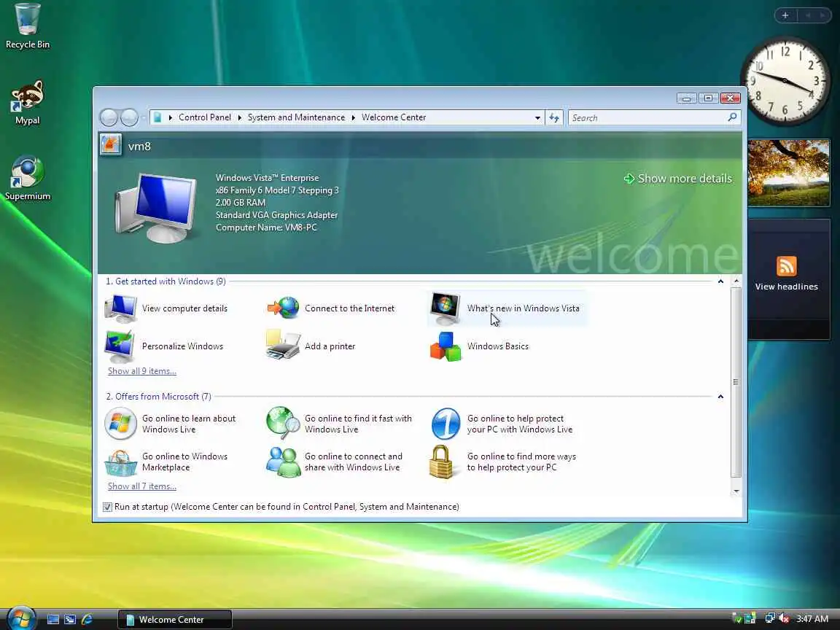
Task: Click Windows Marketplace basket icon
Action: (120, 462)
